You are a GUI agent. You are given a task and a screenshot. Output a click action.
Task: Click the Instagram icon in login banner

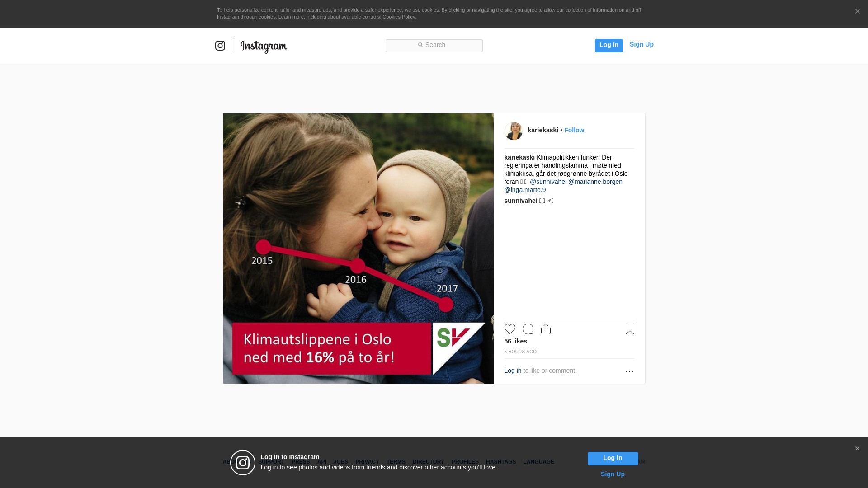tap(243, 463)
